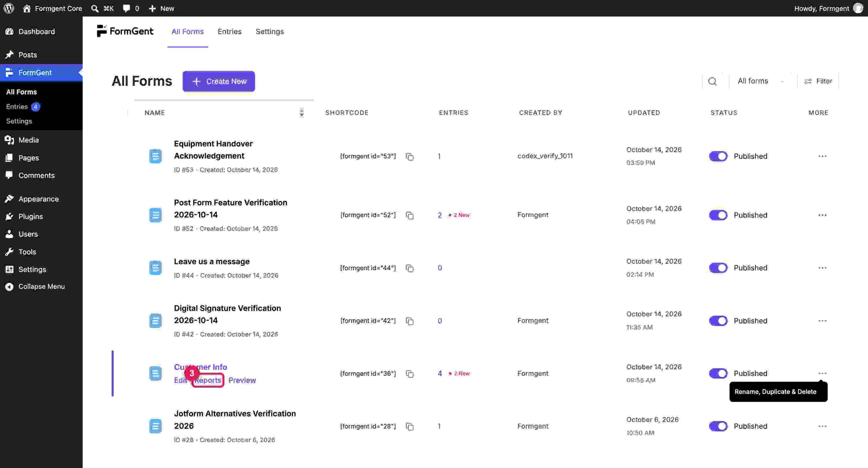The height and width of the screenshot is (468, 868).
Task: Open Preview link under Customer Info
Action: point(242,380)
